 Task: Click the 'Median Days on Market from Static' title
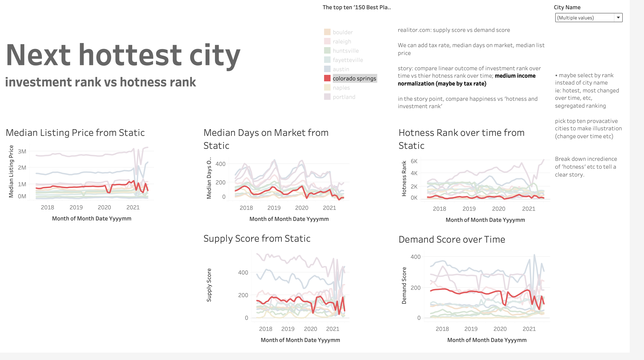(266, 139)
